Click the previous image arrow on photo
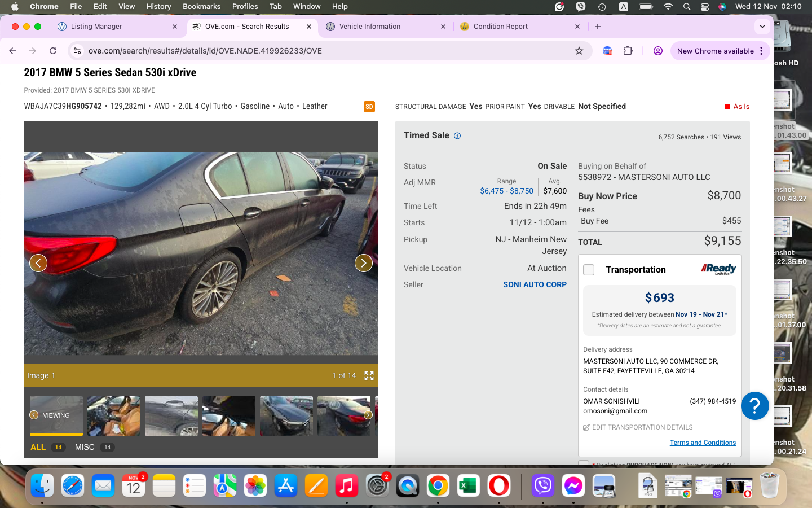 click(x=38, y=263)
